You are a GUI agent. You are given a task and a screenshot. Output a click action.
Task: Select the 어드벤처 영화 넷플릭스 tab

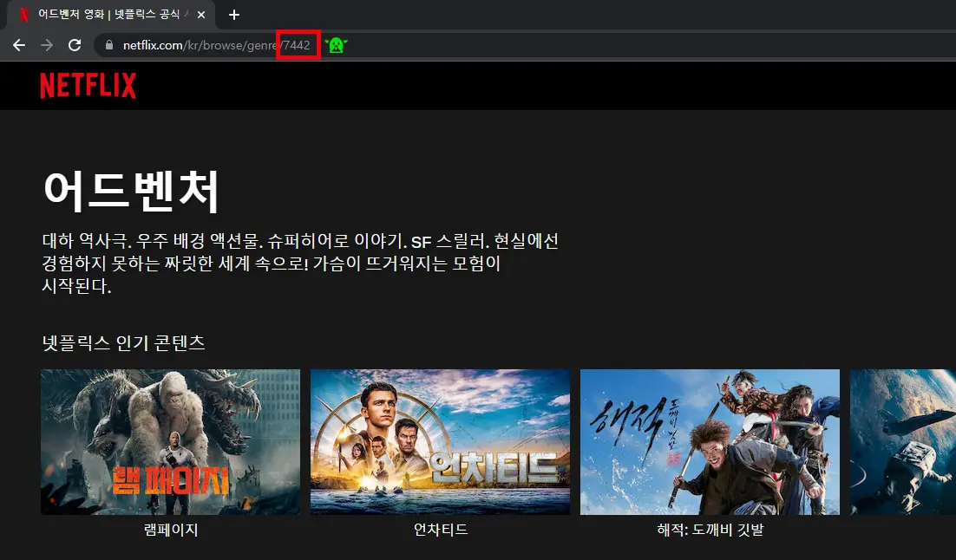point(110,15)
